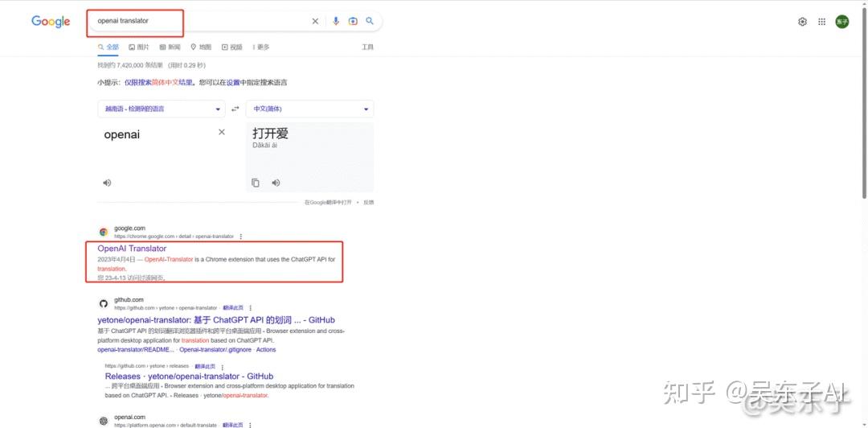Image resolution: width=868 pixels, height=428 pixels.
Task: Click 翻译此页 for Releases result
Action: pos(205,367)
